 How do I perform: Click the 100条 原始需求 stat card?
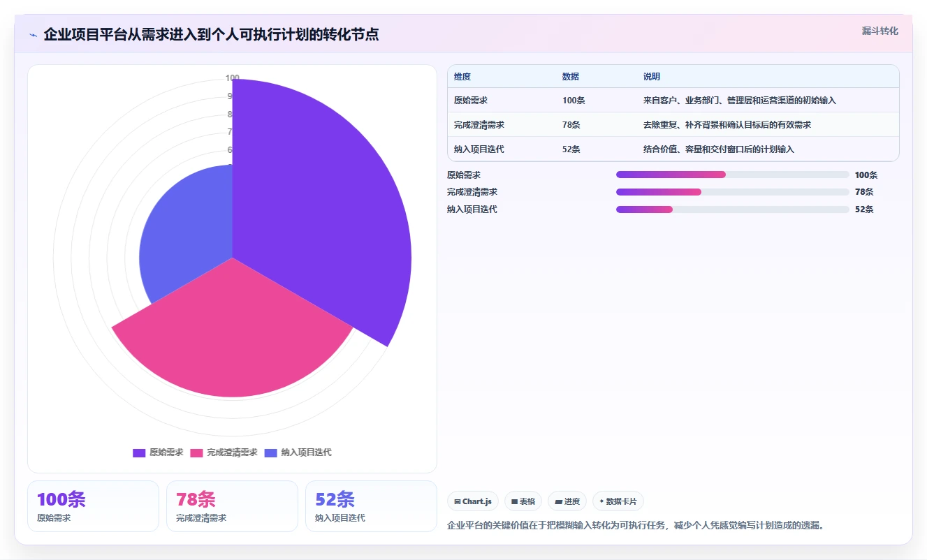(93, 506)
